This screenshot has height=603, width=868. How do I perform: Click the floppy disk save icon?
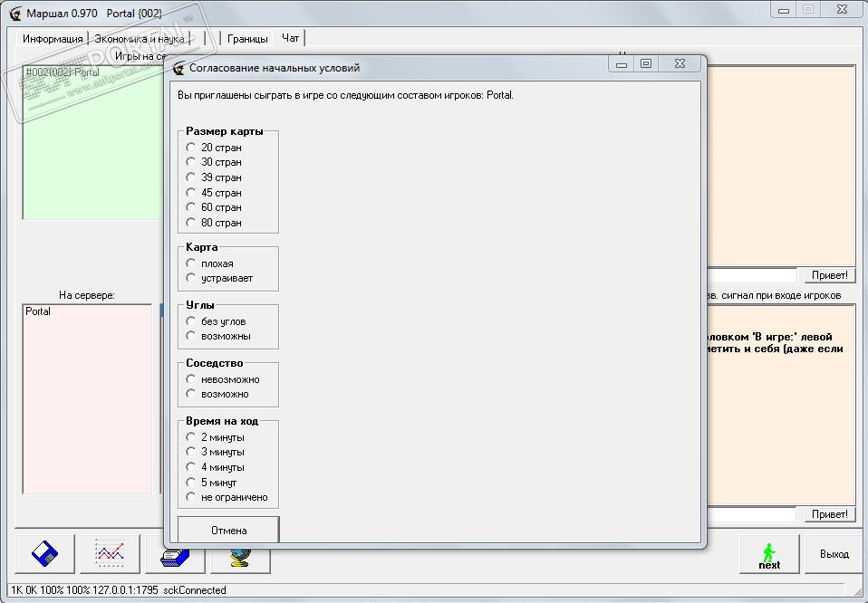44,554
